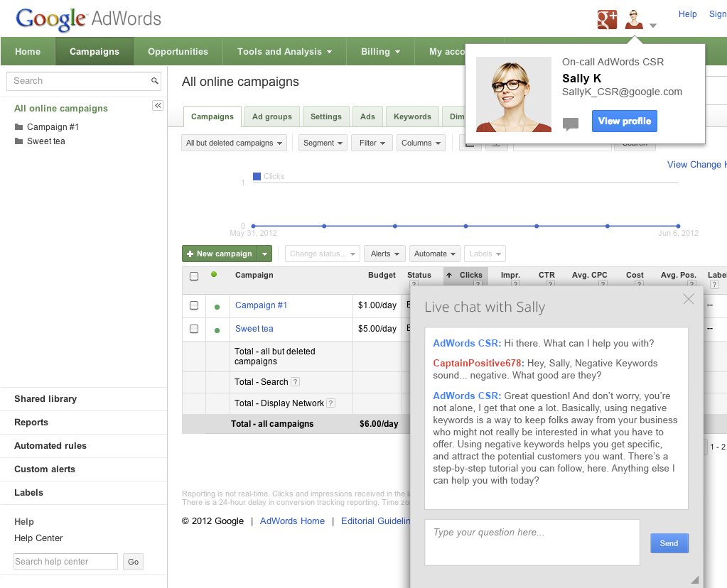Toggle the select-all campaigns checkbox

194,276
